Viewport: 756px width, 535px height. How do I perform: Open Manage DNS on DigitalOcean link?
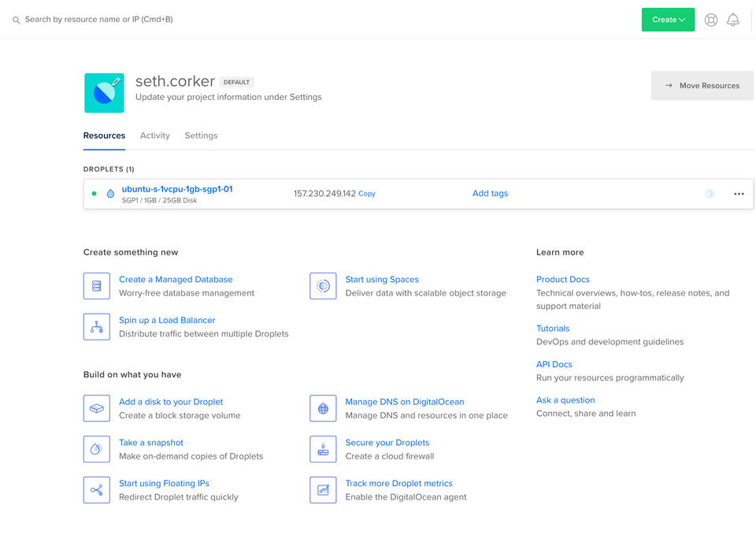(x=405, y=402)
